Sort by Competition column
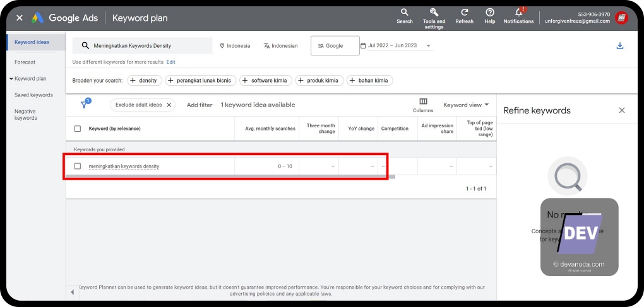644x307 pixels. tap(395, 129)
